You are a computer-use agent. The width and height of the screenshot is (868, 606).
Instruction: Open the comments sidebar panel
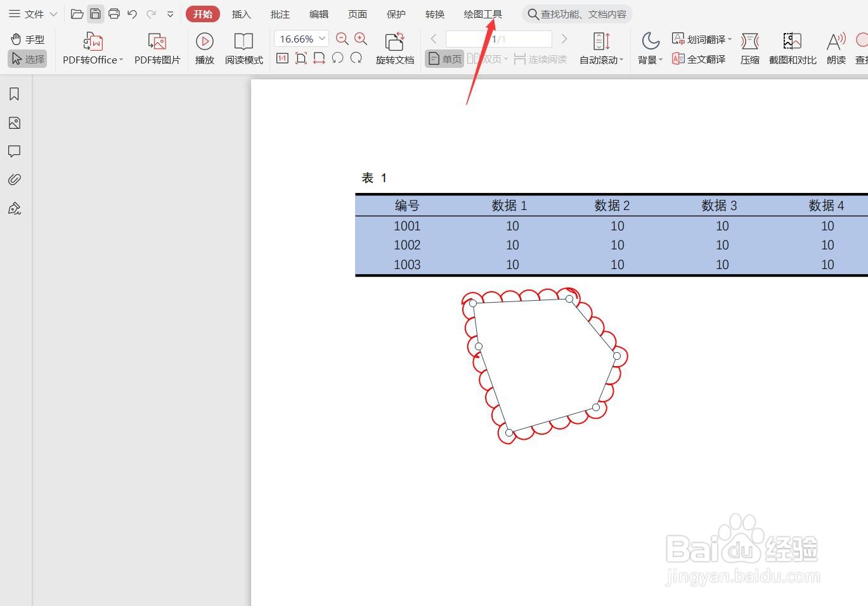(x=15, y=151)
